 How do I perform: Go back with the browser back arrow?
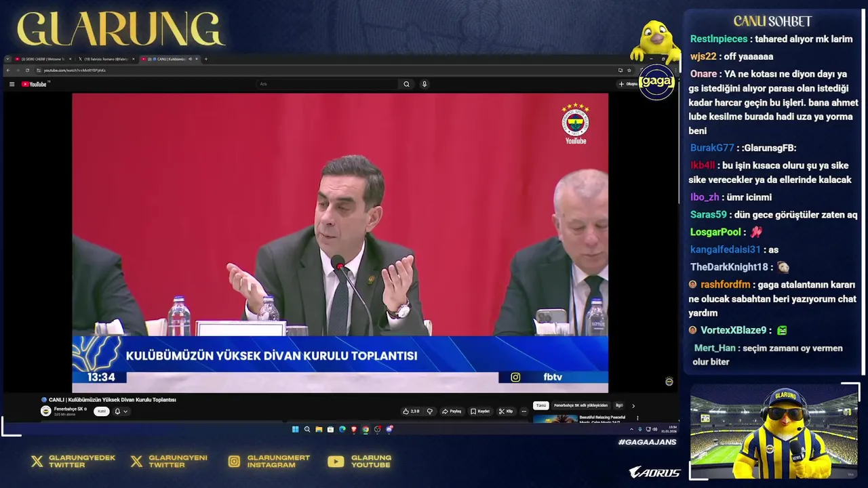click(x=8, y=70)
